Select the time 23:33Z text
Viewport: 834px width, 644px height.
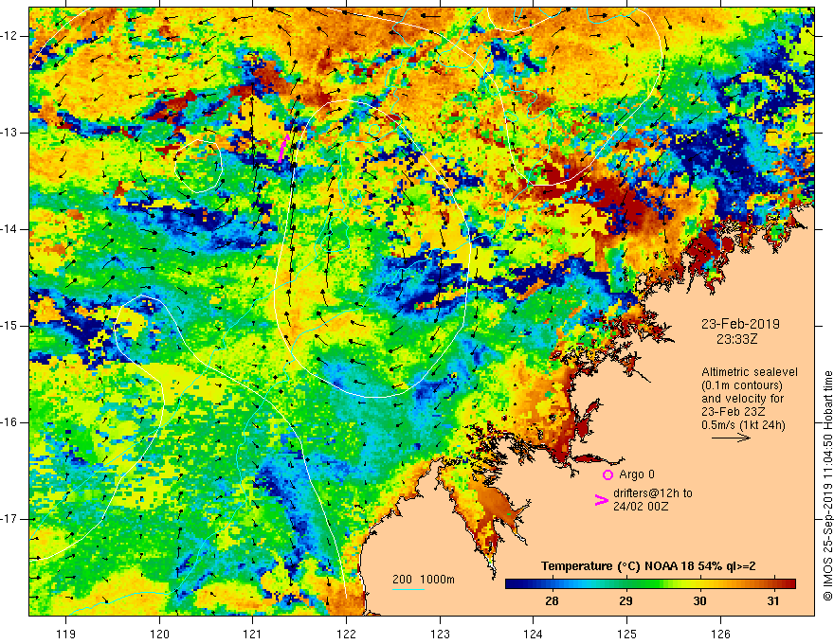coord(736,339)
